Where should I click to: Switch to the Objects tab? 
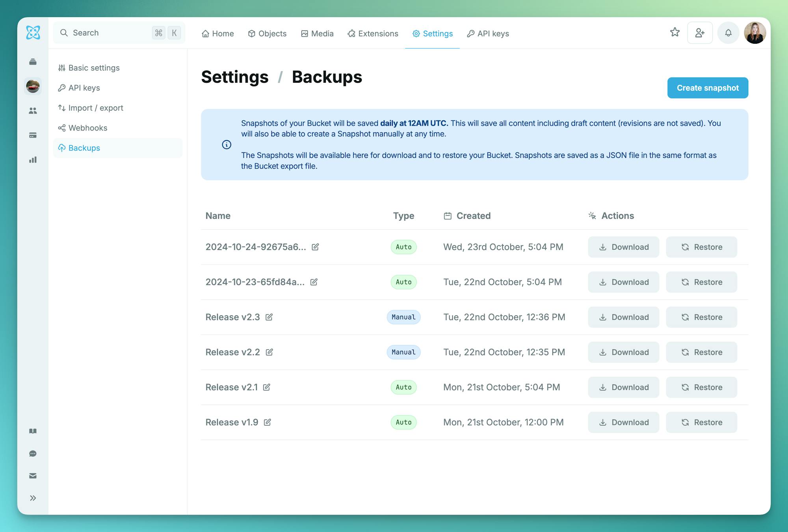267,33
